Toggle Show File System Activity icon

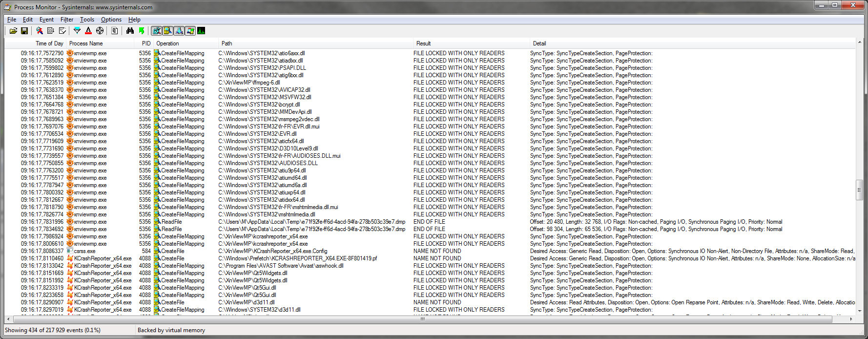coord(167,31)
